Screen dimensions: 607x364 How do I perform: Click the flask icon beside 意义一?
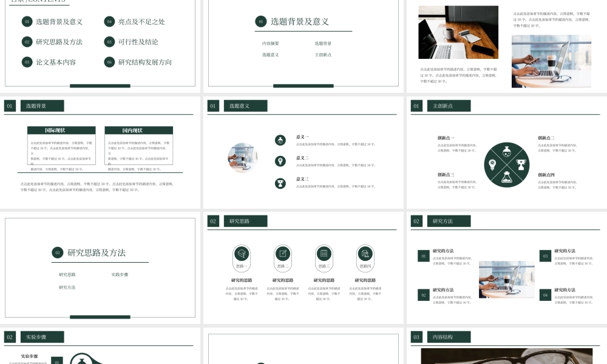point(280,140)
